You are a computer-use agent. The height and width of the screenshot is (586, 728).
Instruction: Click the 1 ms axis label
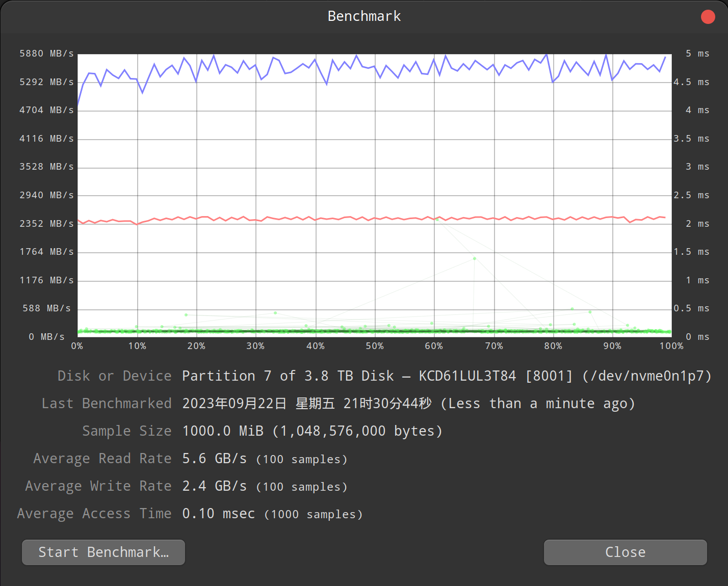click(697, 280)
